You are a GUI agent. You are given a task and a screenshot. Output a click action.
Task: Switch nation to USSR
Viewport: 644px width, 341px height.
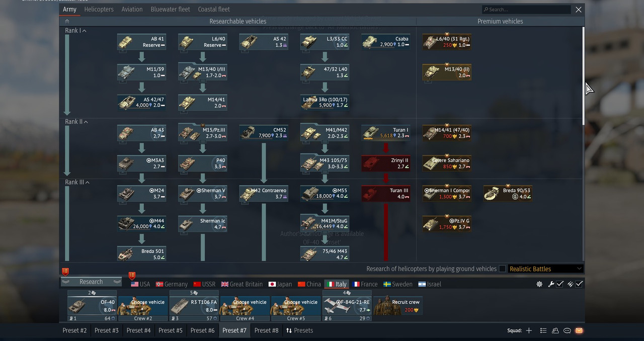(204, 284)
